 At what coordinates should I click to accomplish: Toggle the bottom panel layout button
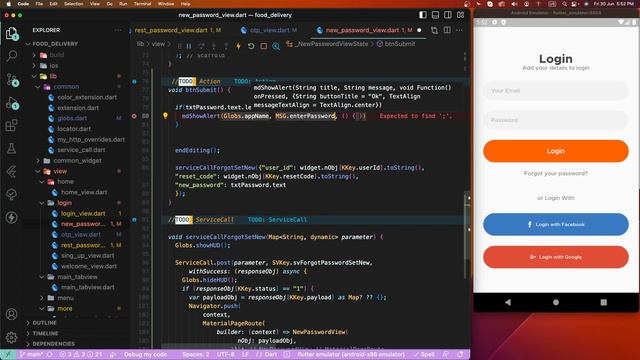click(x=436, y=15)
